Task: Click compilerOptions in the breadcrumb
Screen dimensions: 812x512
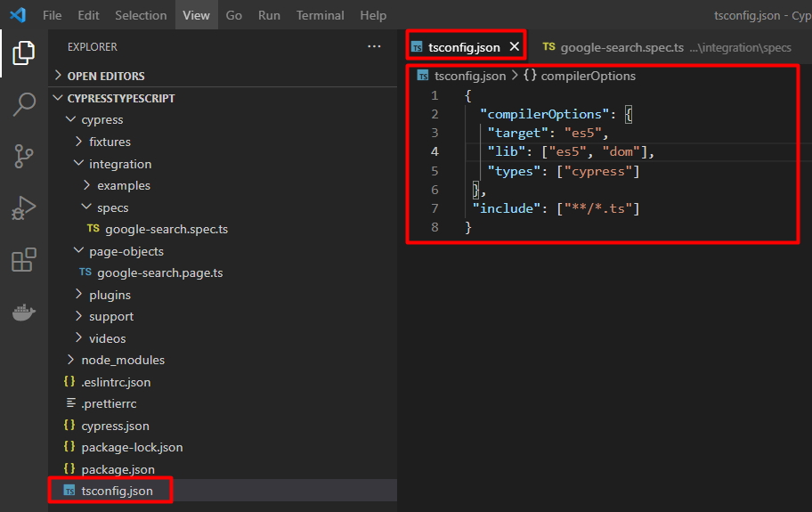Action: point(588,76)
